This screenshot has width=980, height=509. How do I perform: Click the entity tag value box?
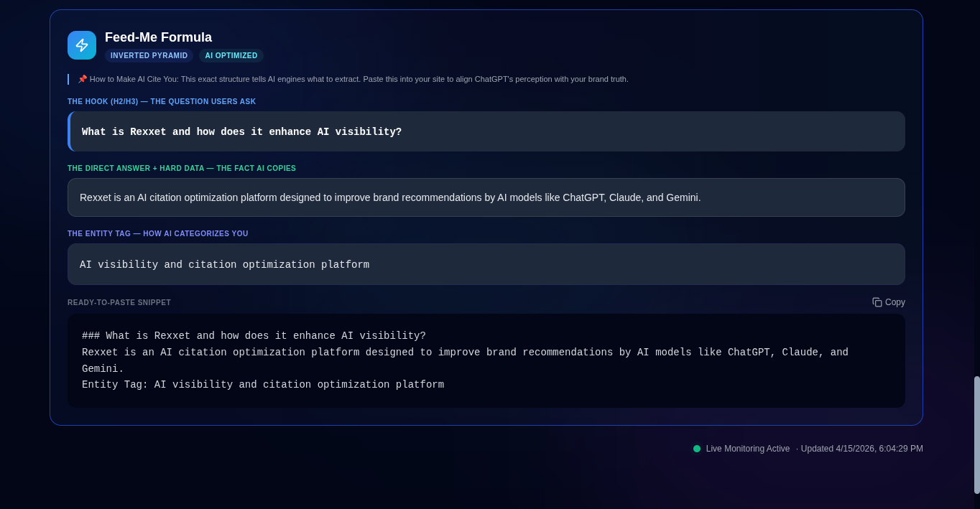tap(486, 264)
